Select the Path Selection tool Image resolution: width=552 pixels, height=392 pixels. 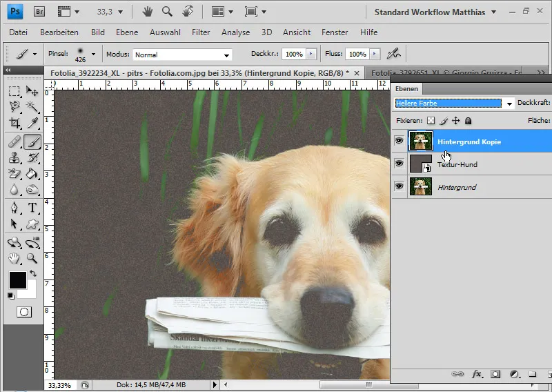point(14,224)
